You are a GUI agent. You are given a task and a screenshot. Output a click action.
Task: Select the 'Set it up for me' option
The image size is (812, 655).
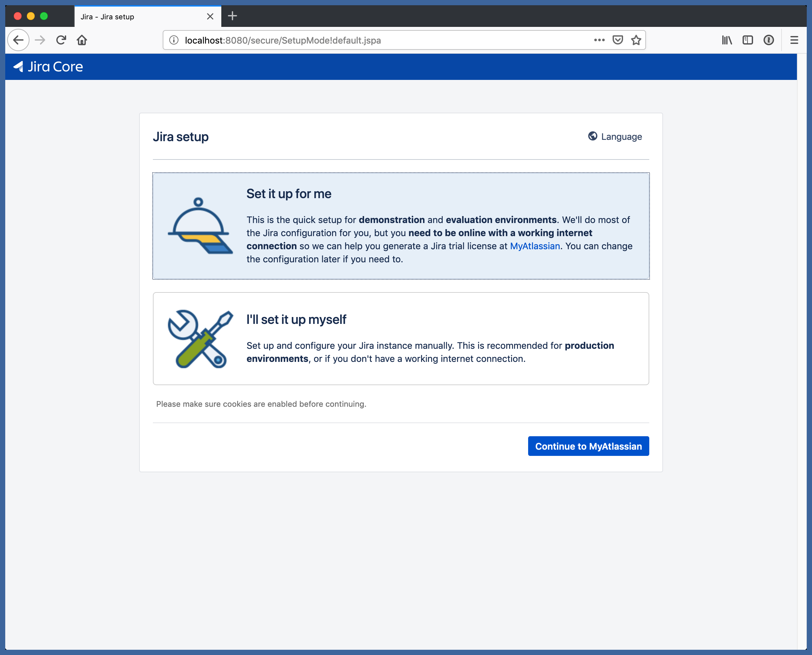click(400, 226)
